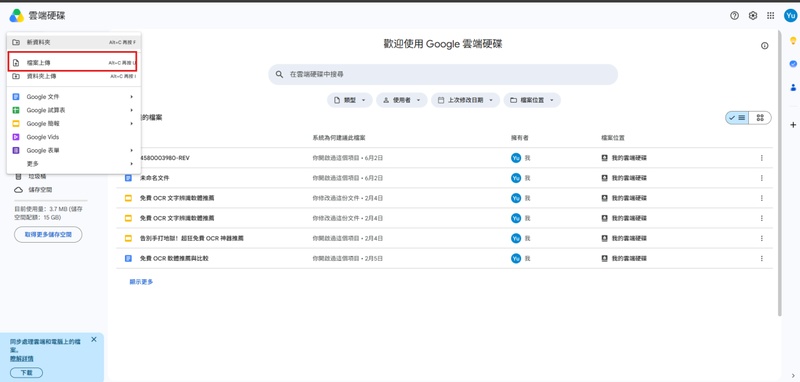The width and height of the screenshot is (800, 382).
Task: Expand the Google 試算表 submenu arrow
Action: [x=131, y=110]
